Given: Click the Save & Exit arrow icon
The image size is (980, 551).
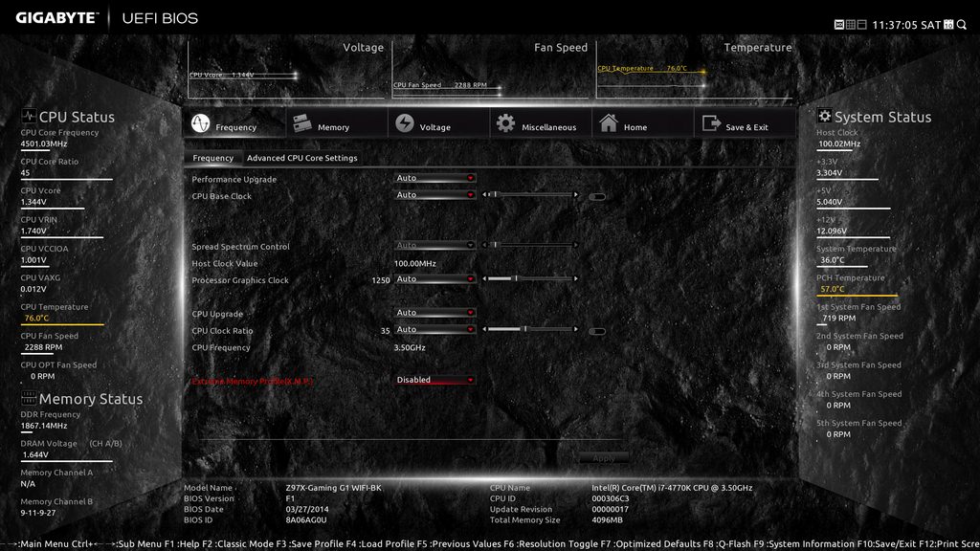Looking at the screenshot, I should (x=711, y=123).
